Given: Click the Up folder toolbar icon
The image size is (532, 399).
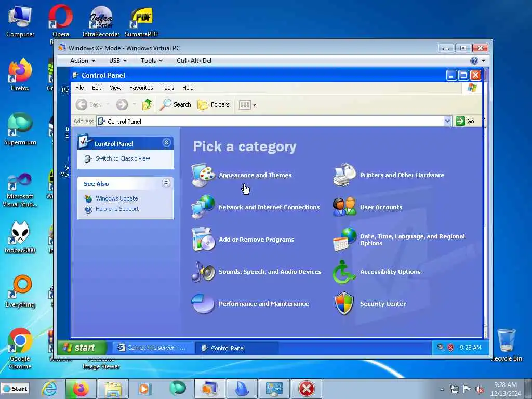Looking at the screenshot, I should [x=147, y=104].
